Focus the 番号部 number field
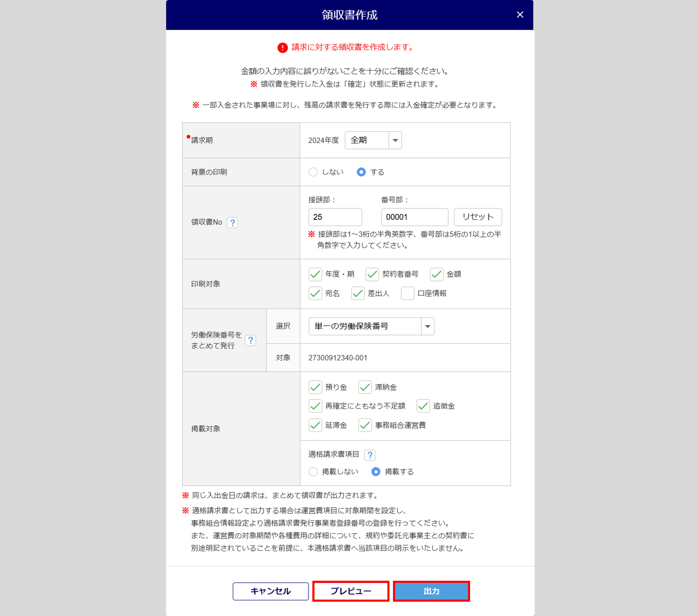Screen dimensions: 698x616 414,217
